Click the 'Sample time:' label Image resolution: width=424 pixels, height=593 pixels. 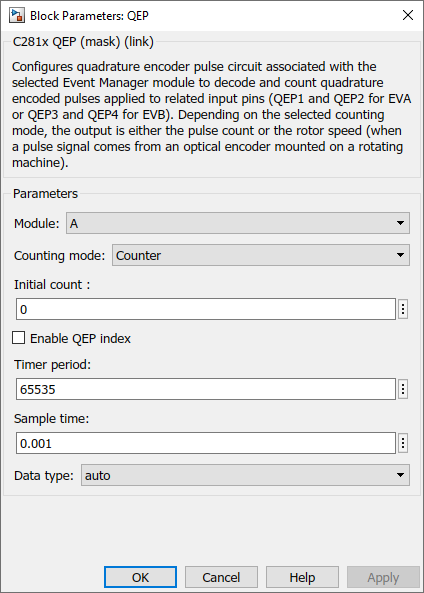(51, 419)
